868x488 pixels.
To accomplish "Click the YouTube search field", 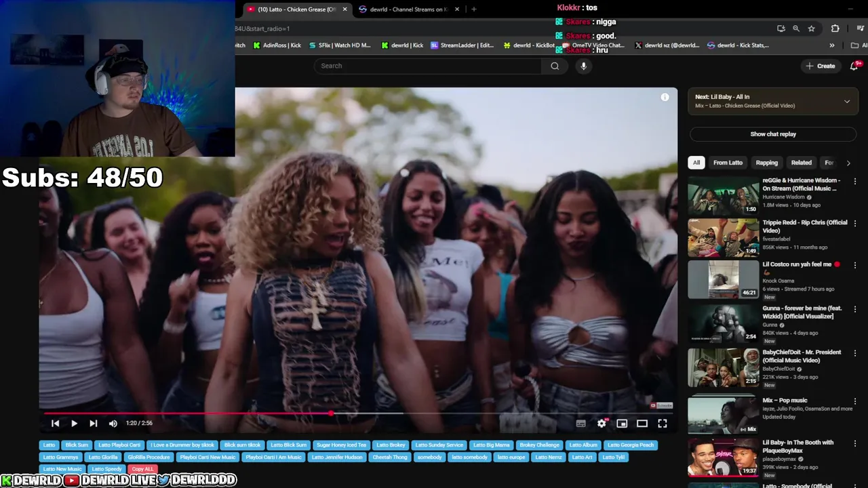I will point(427,66).
